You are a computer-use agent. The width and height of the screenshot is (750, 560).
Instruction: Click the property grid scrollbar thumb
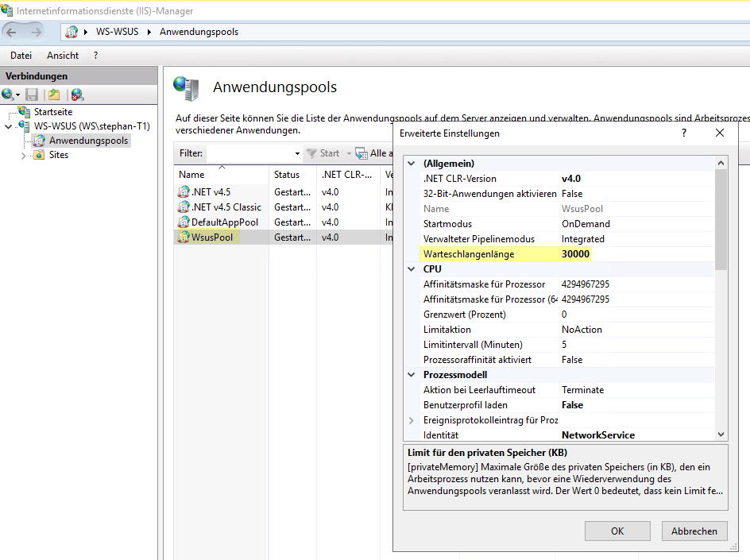(721, 219)
